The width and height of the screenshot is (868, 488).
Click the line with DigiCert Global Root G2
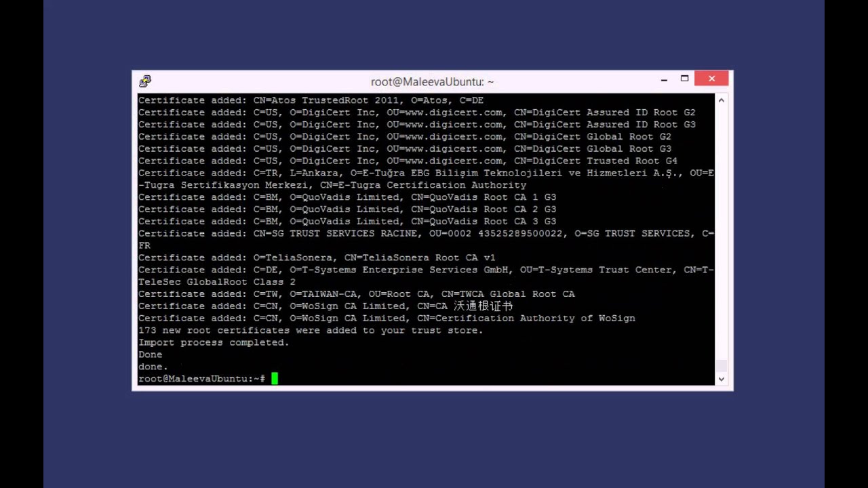tap(405, 137)
